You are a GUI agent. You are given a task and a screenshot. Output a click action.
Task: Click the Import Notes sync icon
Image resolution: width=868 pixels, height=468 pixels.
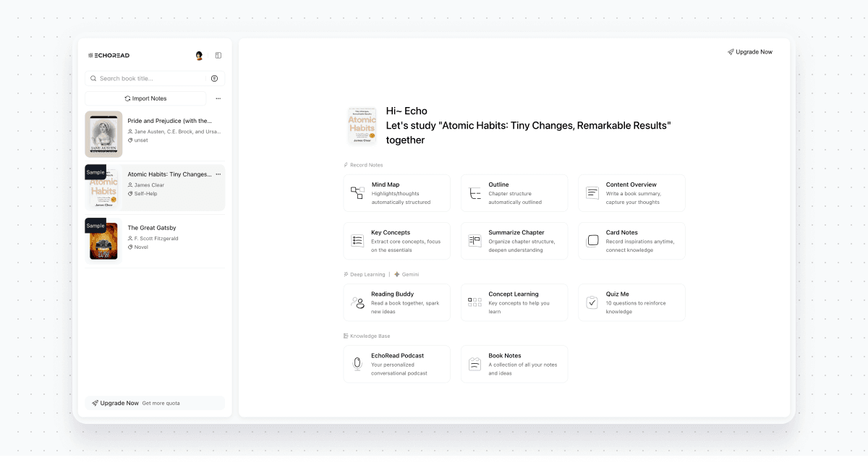pyautogui.click(x=127, y=98)
